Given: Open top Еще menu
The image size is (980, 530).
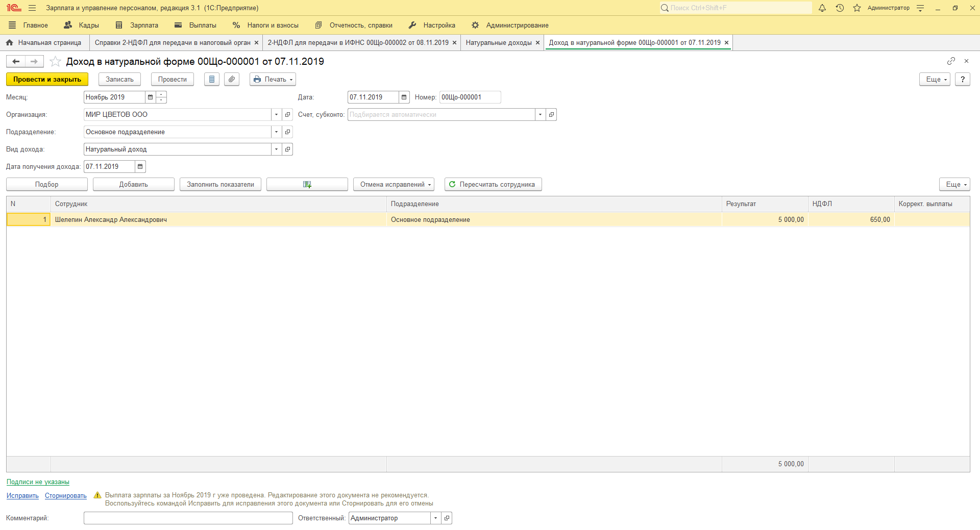Looking at the screenshot, I should (x=935, y=79).
